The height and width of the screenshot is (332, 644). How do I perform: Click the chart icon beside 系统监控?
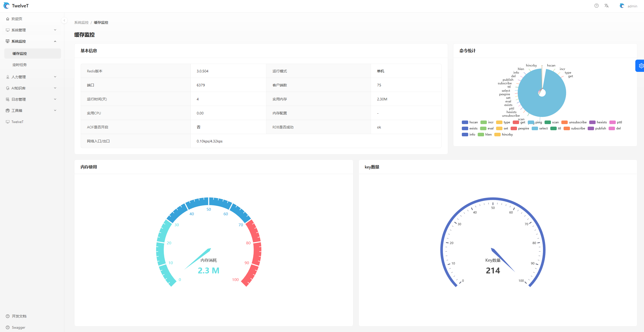8,41
